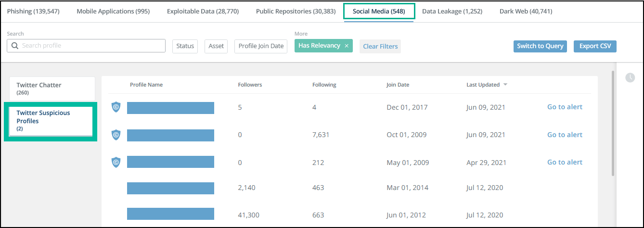Click the shield icon on the first profile row

116,107
